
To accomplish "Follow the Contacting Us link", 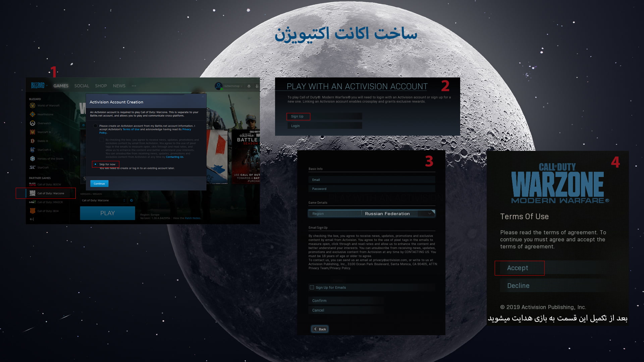I will coord(175,157).
